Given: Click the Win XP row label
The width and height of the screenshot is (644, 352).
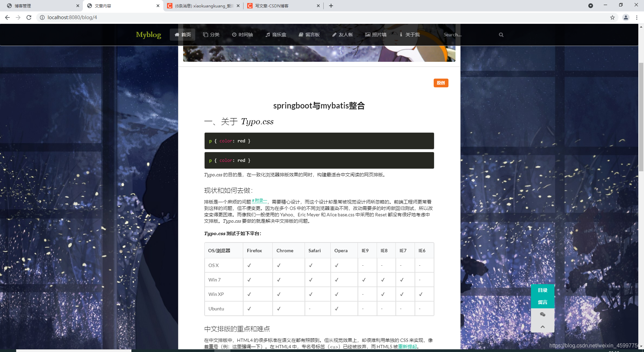Looking at the screenshot, I should [216, 294].
